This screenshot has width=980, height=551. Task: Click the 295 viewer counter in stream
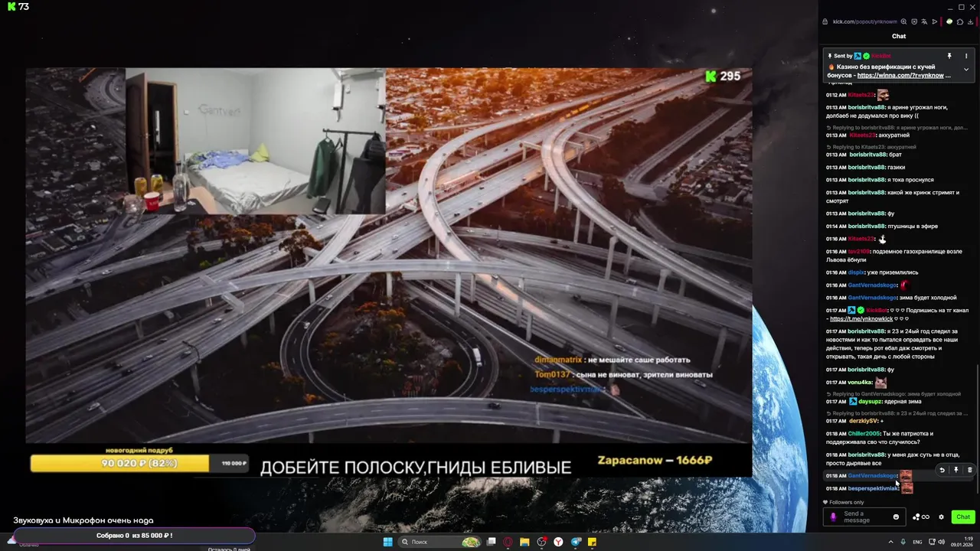[723, 76]
